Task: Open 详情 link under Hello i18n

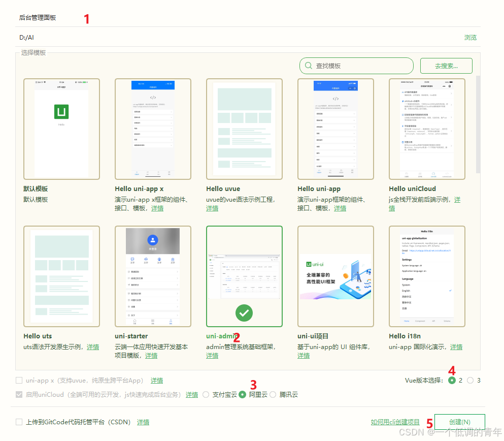Action: [x=456, y=346]
